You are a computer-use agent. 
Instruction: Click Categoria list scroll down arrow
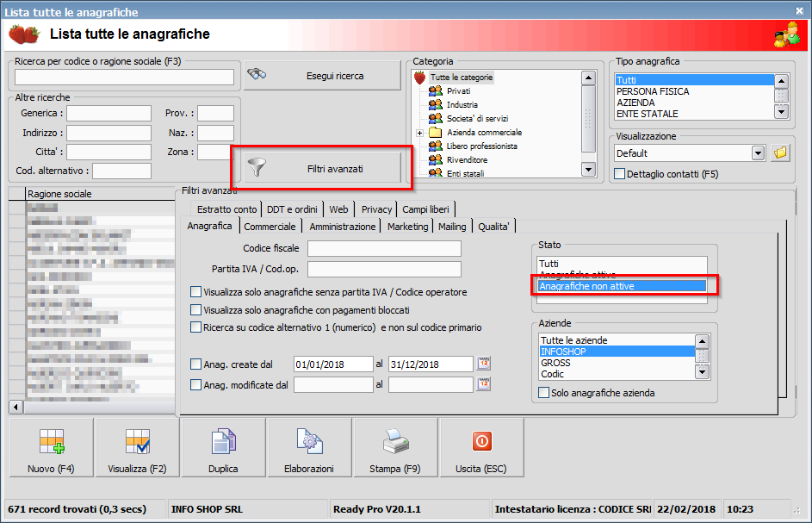[x=588, y=169]
